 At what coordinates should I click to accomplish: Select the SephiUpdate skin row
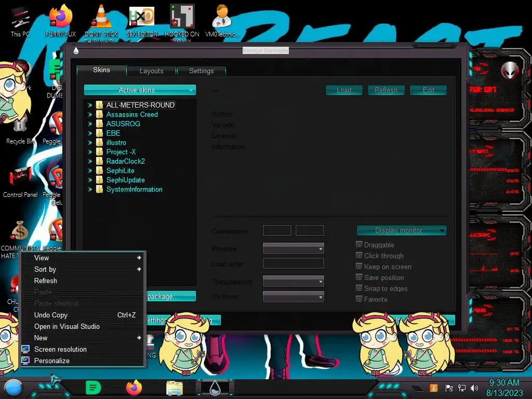[126, 180]
